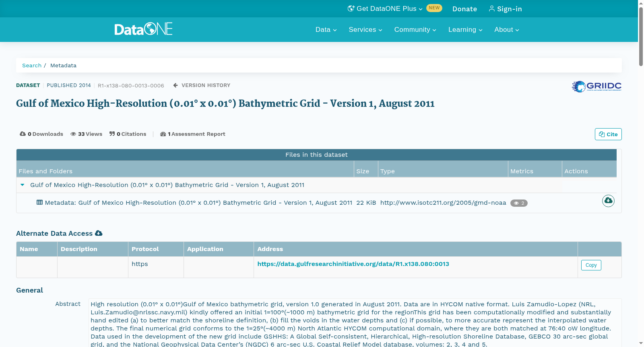The image size is (644, 347).
Task: Click the https protocol cell
Action: [x=156, y=267]
